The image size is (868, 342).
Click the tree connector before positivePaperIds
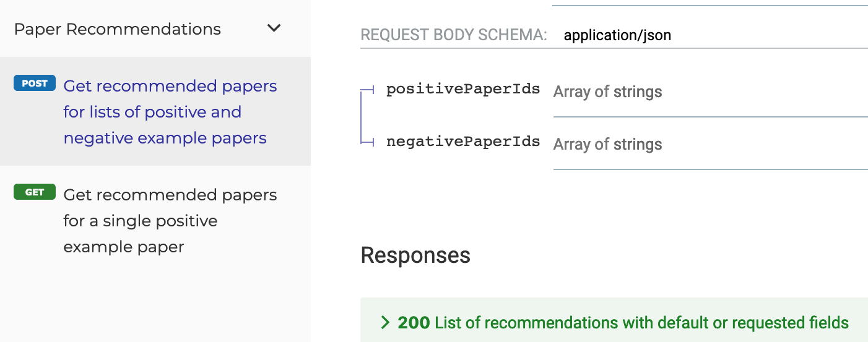coord(368,91)
